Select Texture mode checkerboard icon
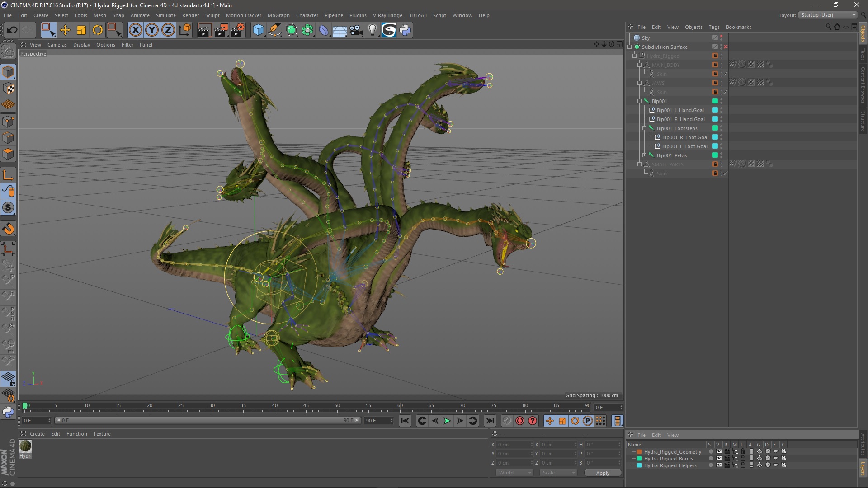Image resolution: width=868 pixels, height=488 pixels. coord(8,89)
